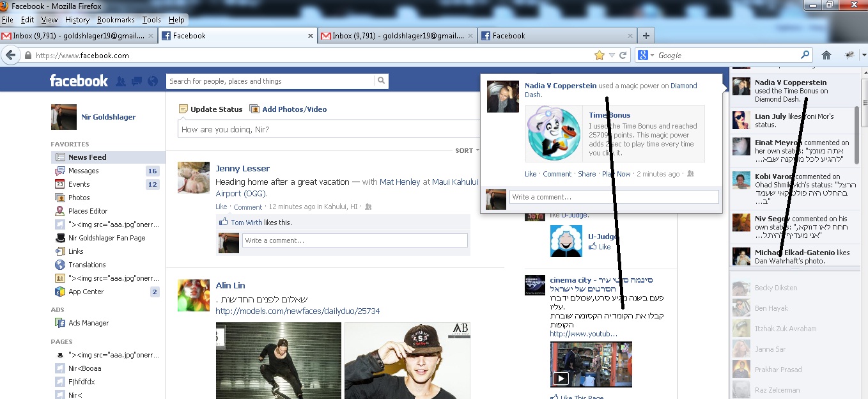This screenshot has width=868, height=399.
Task: Open the Firefox home page icon
Action: point(826,56)
